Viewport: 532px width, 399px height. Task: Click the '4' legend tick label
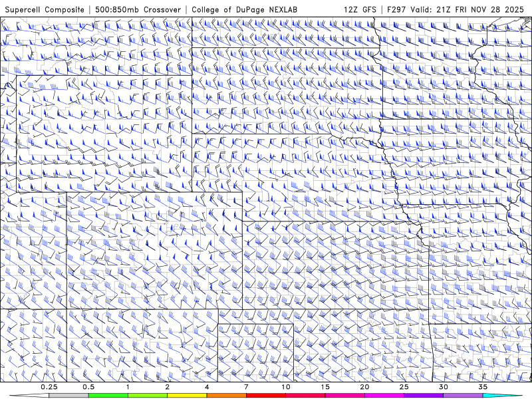(x=207, y=387)
